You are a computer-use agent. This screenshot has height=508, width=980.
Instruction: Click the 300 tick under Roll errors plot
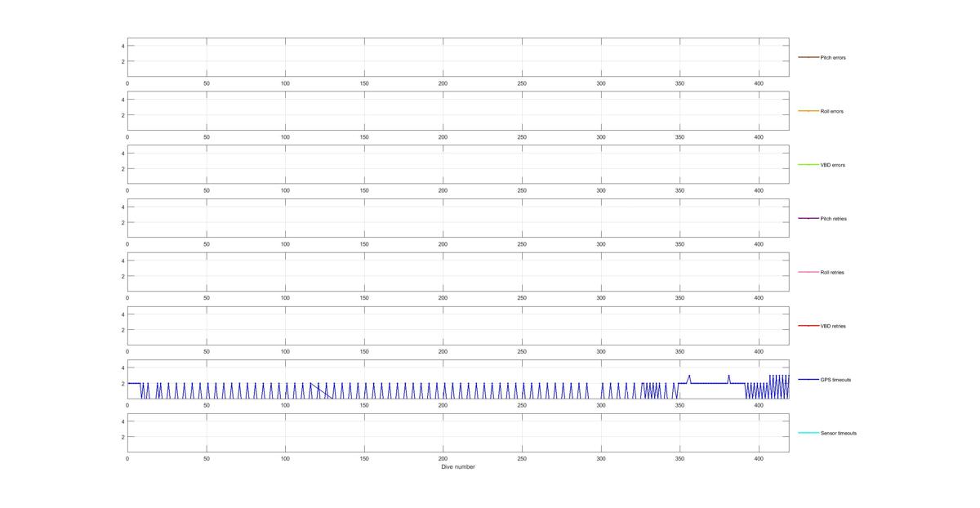[x=601, y=137]
